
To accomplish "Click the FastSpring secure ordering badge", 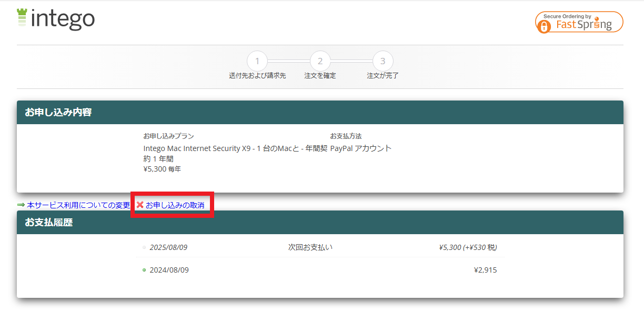I will pos(579,22).
